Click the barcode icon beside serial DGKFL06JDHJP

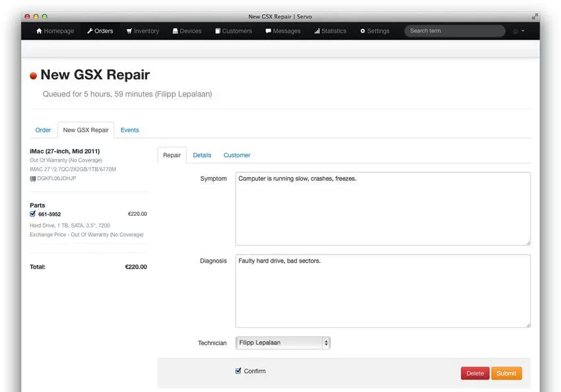(x=32, y=177)
